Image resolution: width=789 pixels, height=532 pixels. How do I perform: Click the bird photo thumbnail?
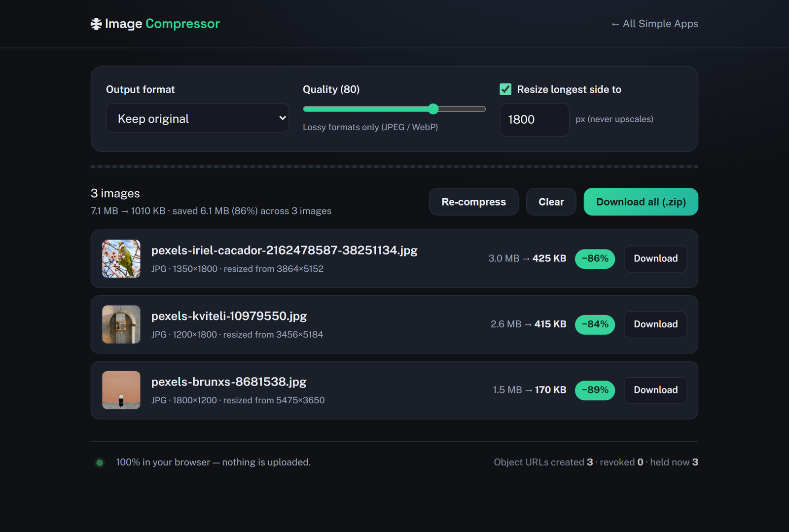121,258
